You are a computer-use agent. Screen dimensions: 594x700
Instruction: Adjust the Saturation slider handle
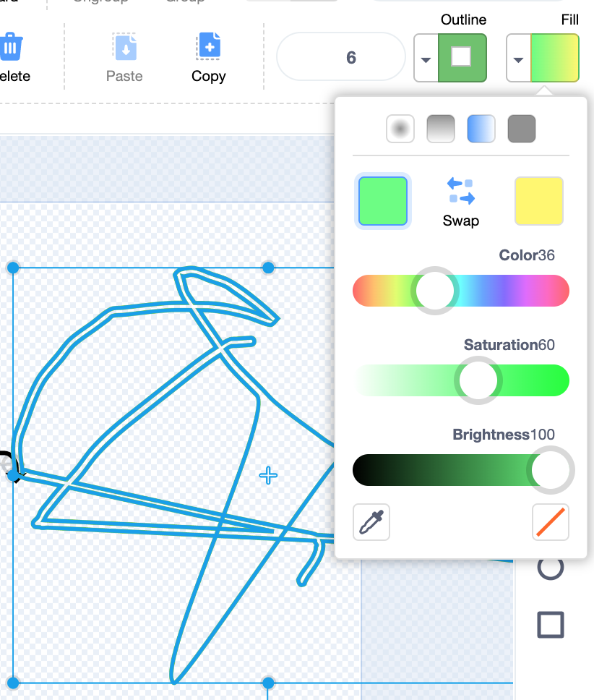pyautogui.click(x=478, y=380)
